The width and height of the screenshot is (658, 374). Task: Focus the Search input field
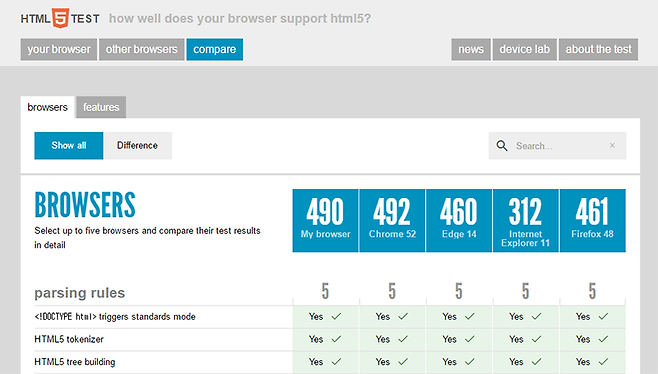click(x=557, y=146)
